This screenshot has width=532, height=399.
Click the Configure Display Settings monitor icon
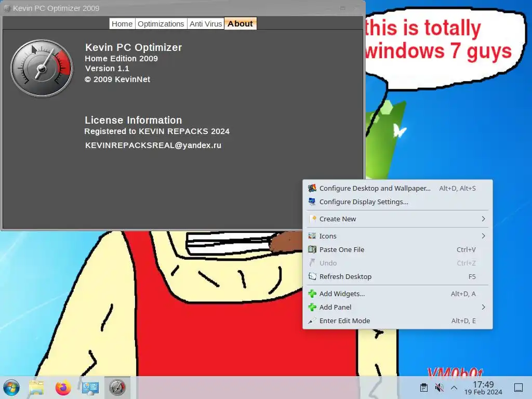coord(312,202)
